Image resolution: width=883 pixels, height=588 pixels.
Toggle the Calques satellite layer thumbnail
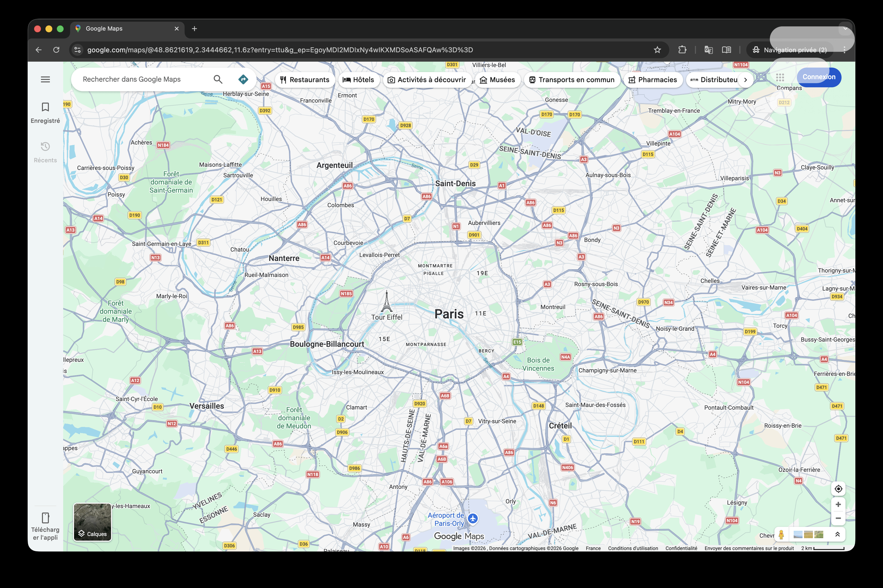tap(92, 522)
